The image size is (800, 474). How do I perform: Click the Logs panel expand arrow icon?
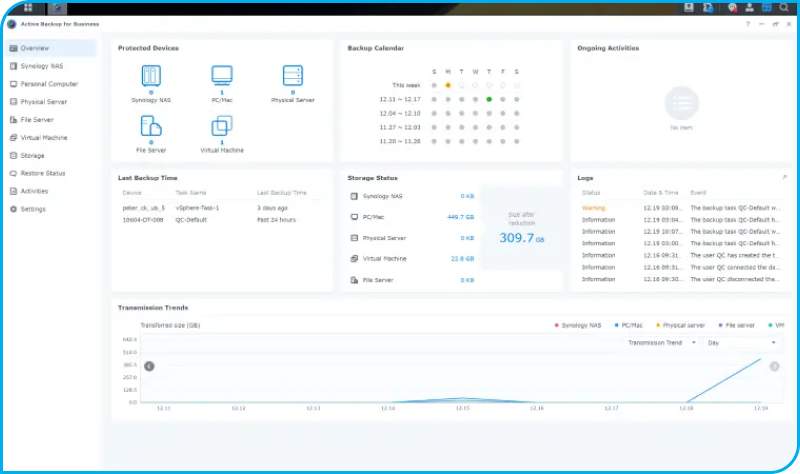(784, 178)
